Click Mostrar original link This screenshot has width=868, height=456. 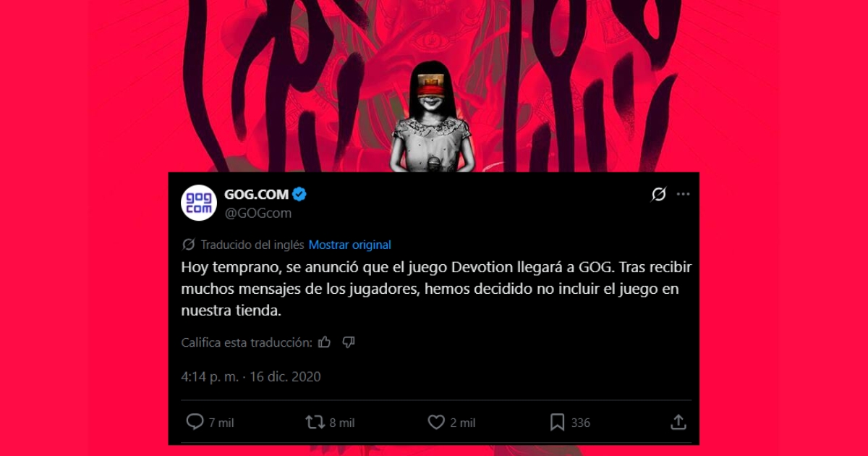[349, 245]
